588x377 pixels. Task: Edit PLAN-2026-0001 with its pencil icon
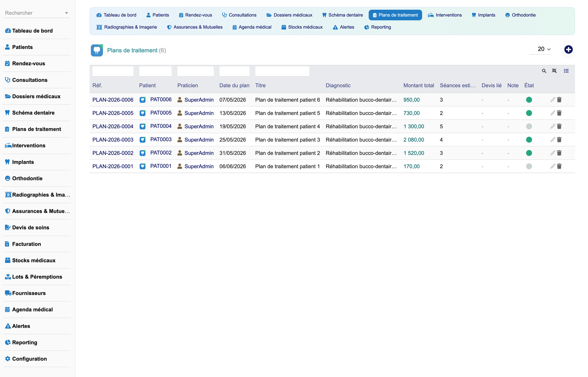coord(552,166)
